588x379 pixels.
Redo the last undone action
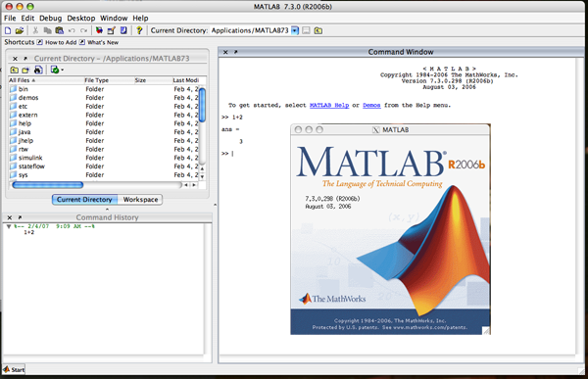pos(83,30)
